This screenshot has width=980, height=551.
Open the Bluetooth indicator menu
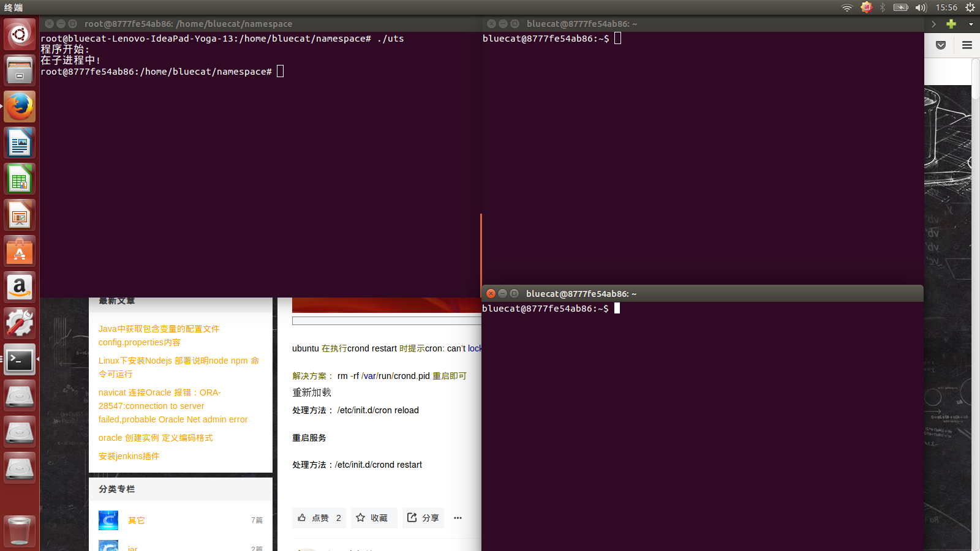point(883,7)
